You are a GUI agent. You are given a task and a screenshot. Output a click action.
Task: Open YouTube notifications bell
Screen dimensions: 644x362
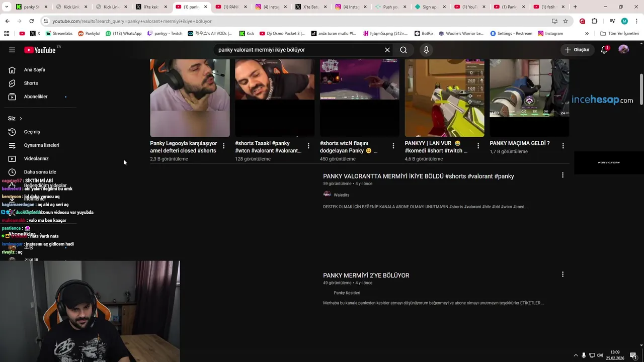pyautogui.click(x=605, y=50)
